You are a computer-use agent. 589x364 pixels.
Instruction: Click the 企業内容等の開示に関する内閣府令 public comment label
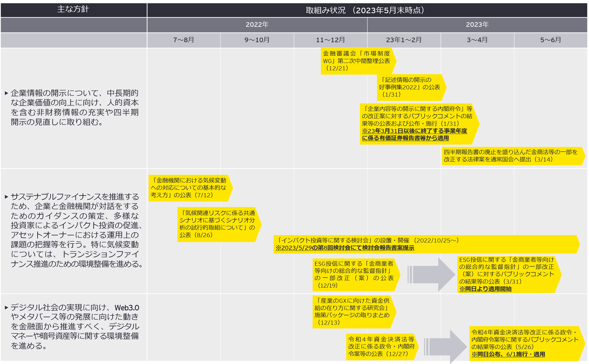pyautogui.click(x=419, y=124)
